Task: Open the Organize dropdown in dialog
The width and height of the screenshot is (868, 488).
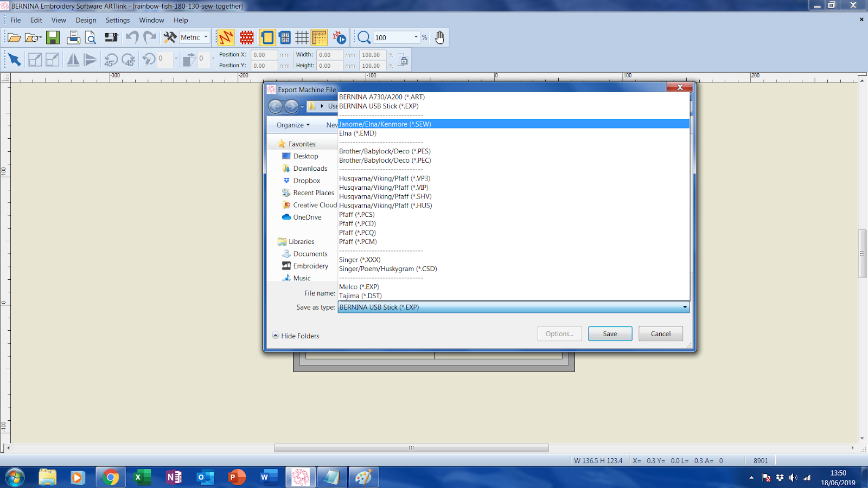Action: tap(293, 125)
